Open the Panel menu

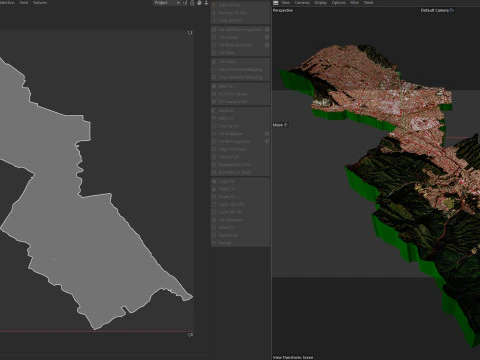tap(368, 3)
